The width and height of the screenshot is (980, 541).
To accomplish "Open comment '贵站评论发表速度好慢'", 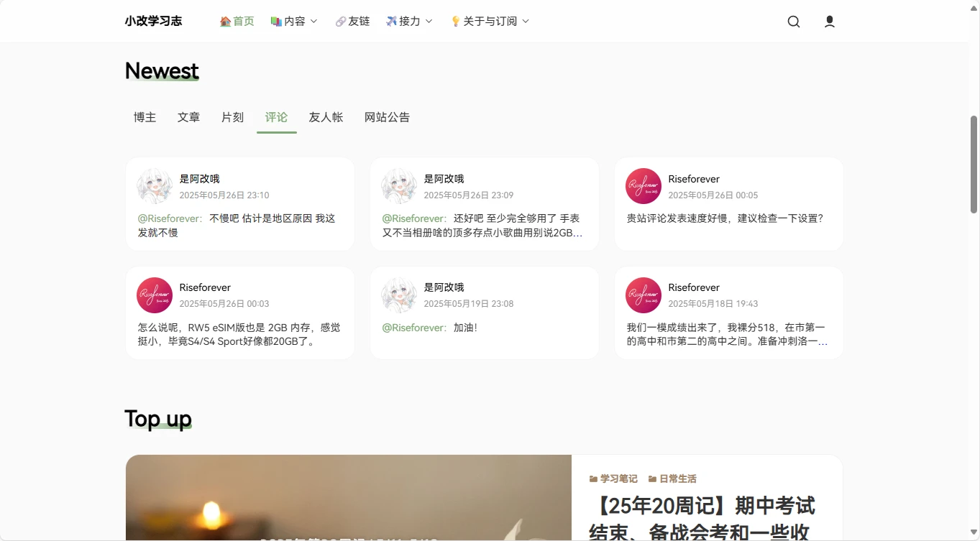I will pos(725,218).
